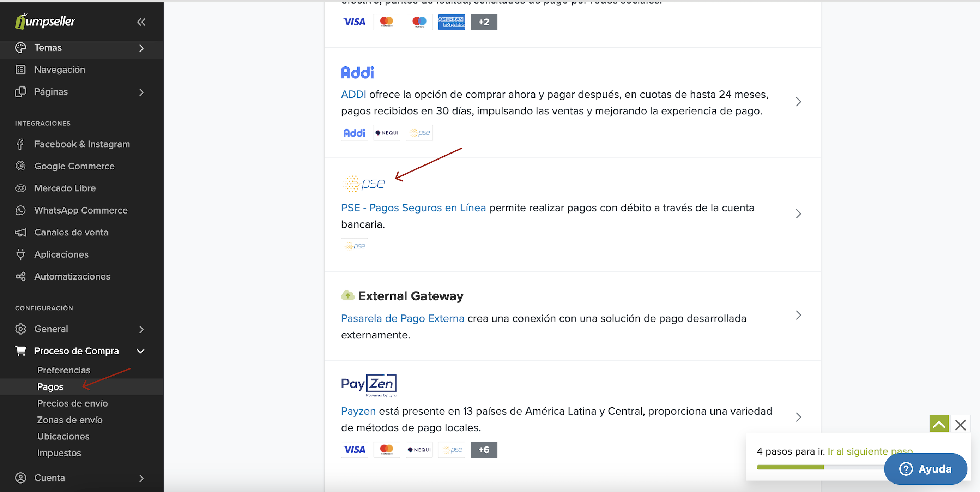Expand the Cuenta submenu

(141, 478)
